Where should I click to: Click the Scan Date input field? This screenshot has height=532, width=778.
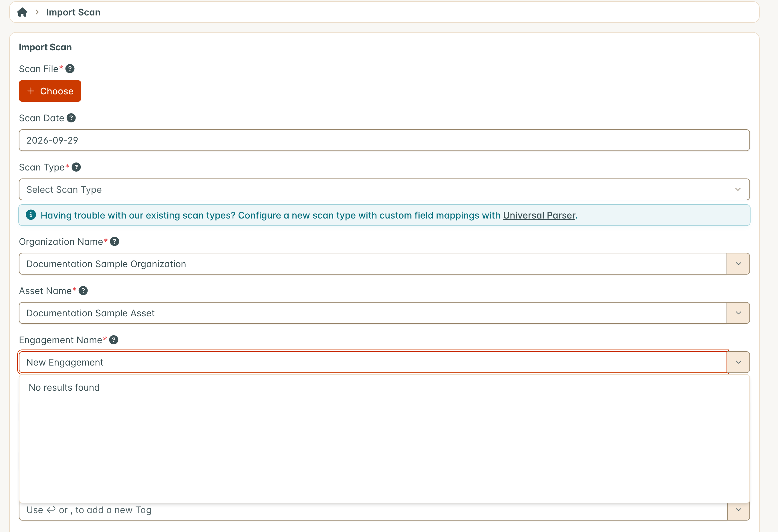pos(384,140)
